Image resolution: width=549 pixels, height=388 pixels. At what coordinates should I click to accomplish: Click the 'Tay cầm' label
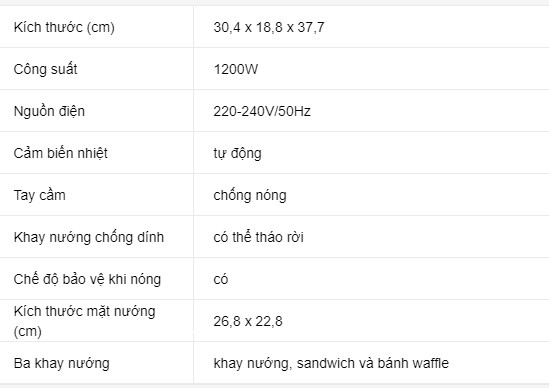[40, 195]
